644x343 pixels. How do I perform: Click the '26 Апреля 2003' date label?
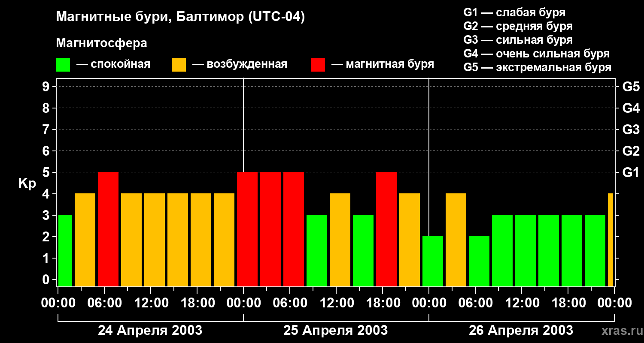pyautogui.click(x=521, y=331)
